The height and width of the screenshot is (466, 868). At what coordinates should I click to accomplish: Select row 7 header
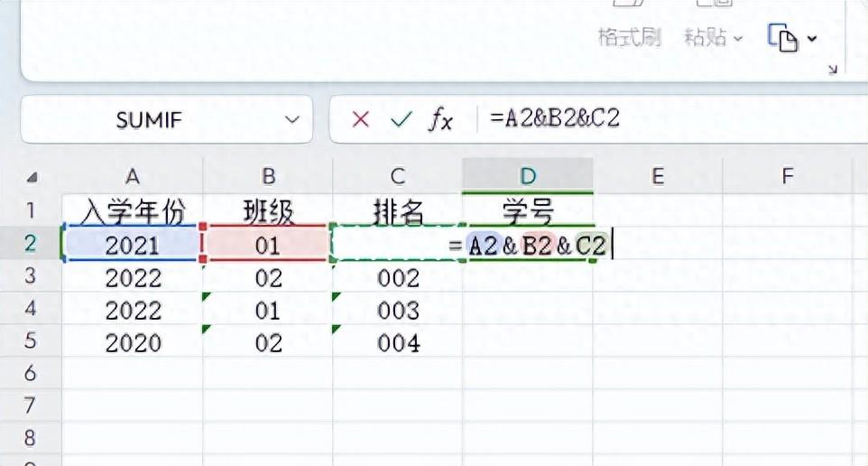click(x=31, y=405)
